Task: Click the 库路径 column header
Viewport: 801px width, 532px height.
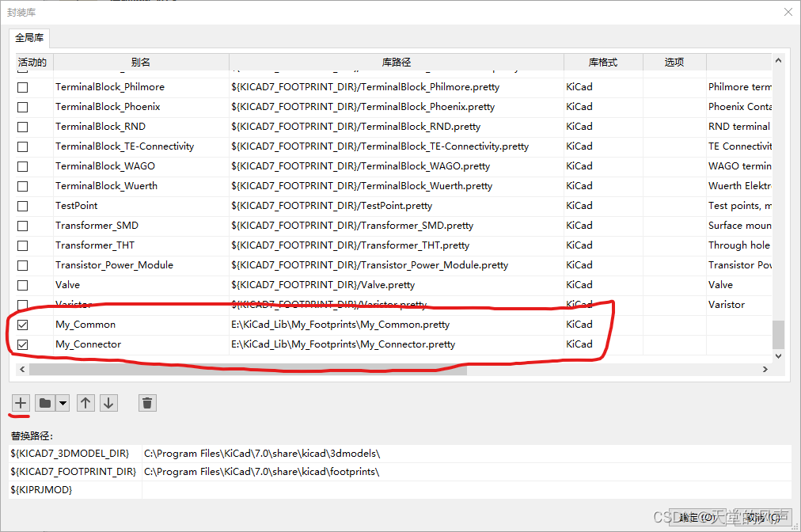Action: click(x=397, y=62)
